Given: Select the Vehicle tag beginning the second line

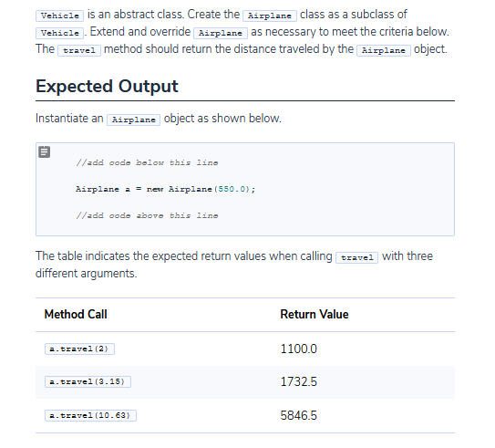Looking at the screenshot, I should point(59,33).
